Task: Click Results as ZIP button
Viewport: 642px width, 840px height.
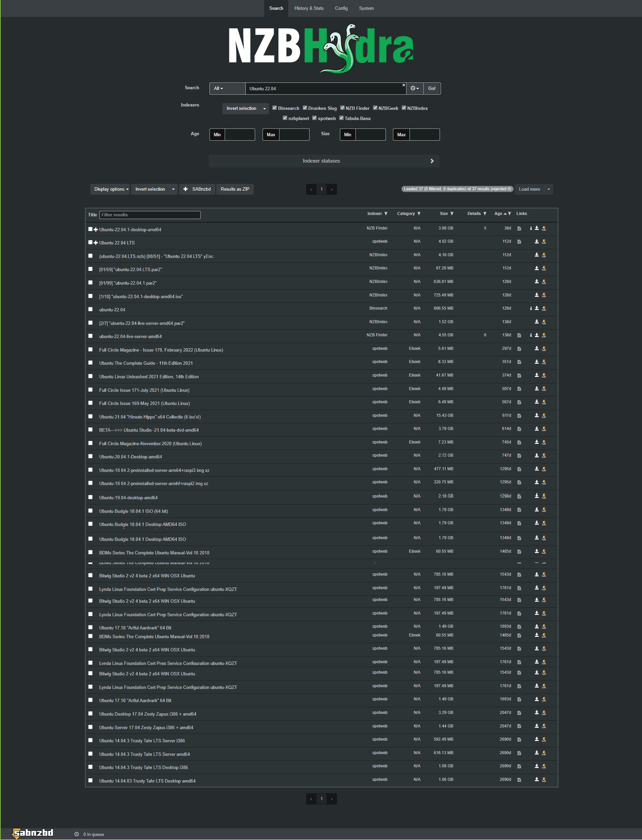Action: pos(235,189)
